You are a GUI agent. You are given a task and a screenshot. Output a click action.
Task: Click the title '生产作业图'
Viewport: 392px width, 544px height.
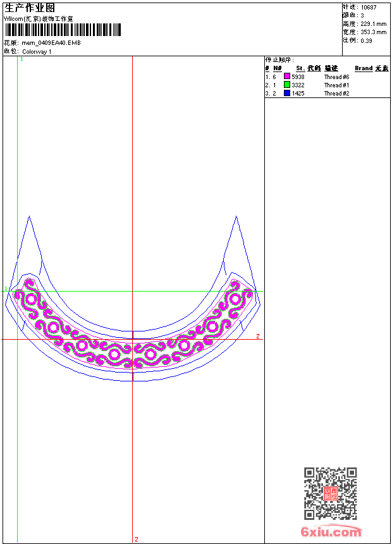[30, 8]
